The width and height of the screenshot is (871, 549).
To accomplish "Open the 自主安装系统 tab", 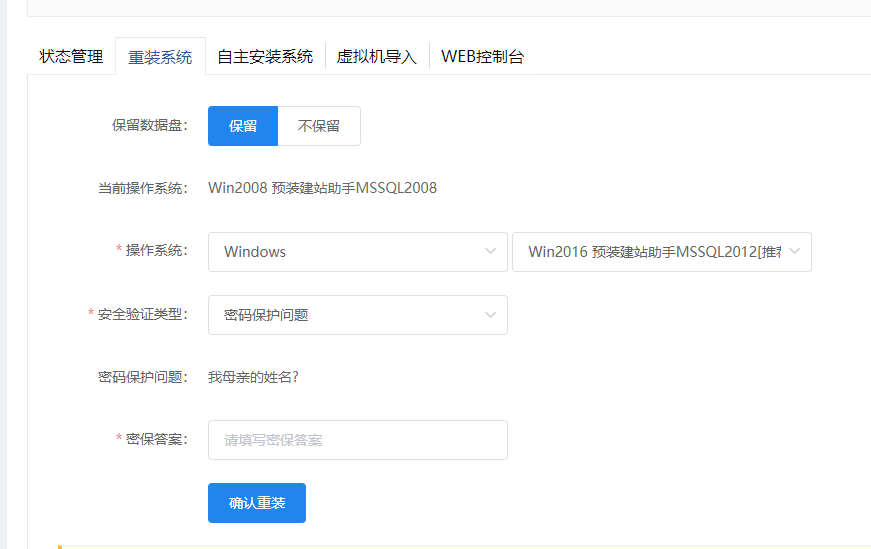I will pyautogui.click(x=265, y=57).
